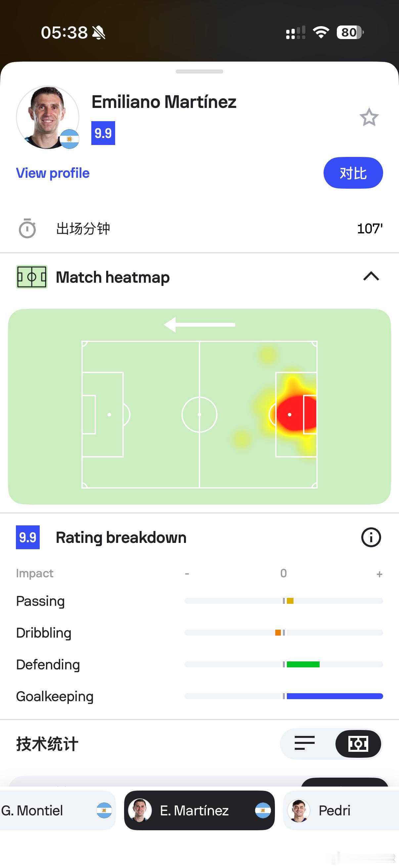Screen dimensions: 399x868
Task: Tap the sheet handle to dismiss panel
Action: click(199, 72)
